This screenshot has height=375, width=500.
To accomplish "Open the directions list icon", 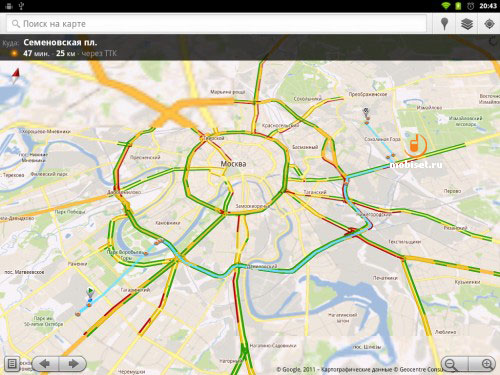I will click(12, 363).
